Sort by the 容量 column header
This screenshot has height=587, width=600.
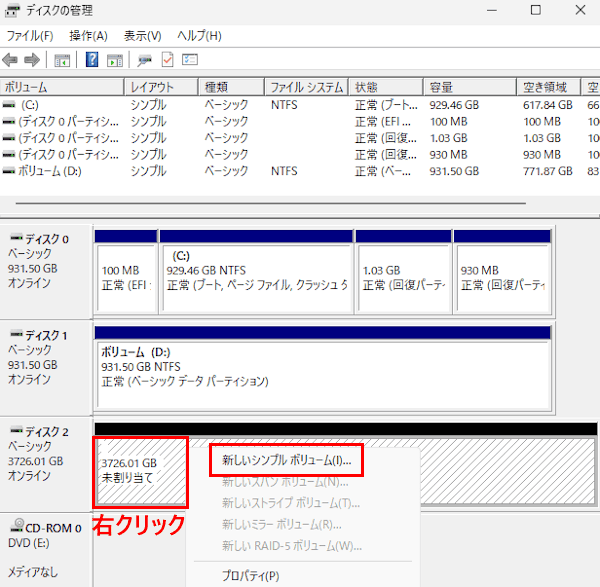(x=470, y=87)
